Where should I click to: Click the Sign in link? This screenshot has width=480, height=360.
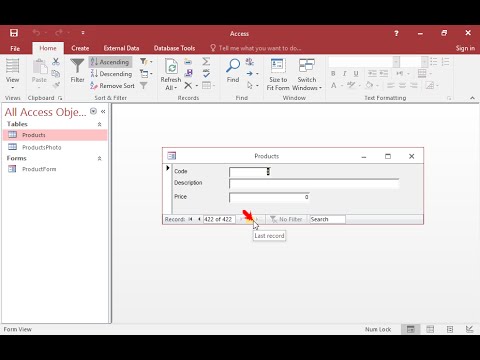point(465,48)
